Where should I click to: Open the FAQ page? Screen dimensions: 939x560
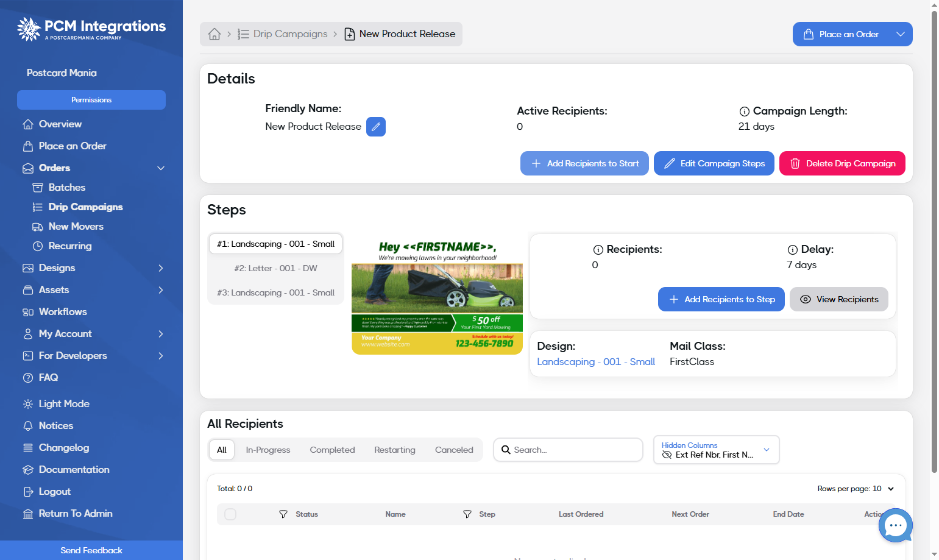[49, 378]
